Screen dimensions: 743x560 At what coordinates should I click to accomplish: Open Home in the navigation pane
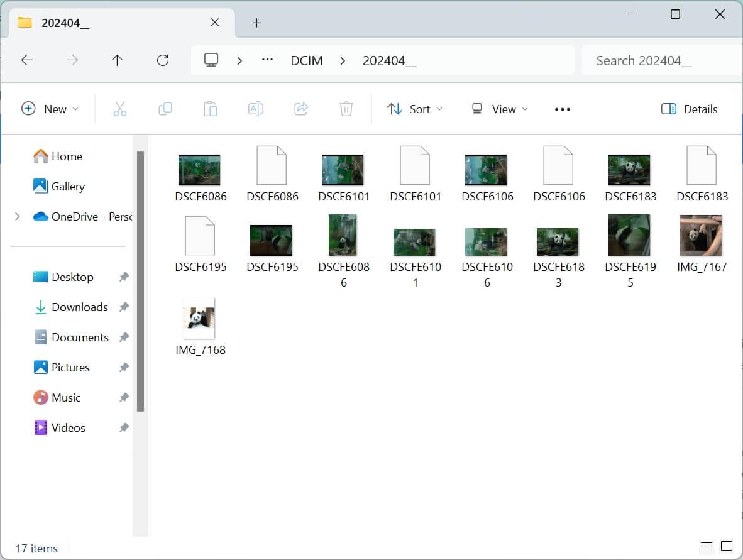pos(58,156)
